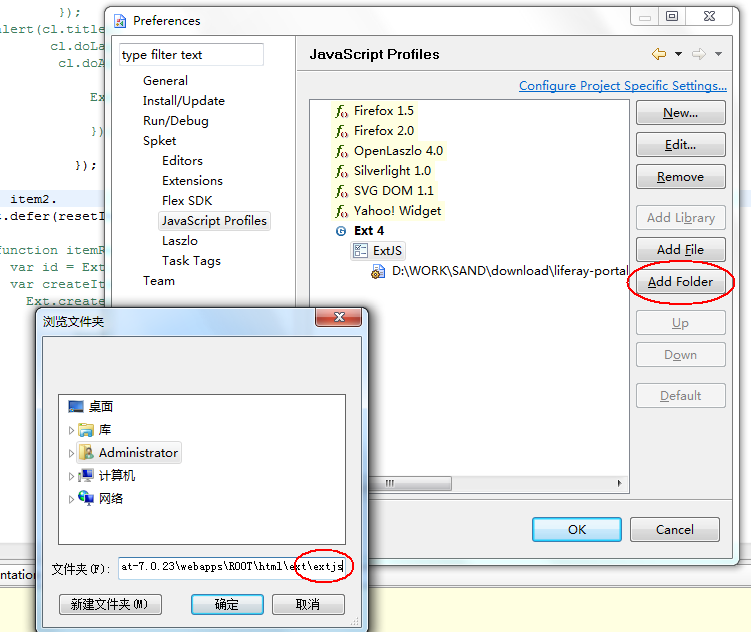Confirm Preferences with OK button
The image size is (751, 632).
pyautogui.click(x=577, y=530)
